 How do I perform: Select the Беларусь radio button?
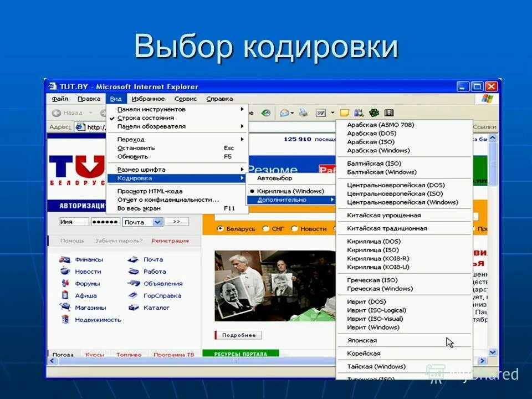tap(220, 227)
